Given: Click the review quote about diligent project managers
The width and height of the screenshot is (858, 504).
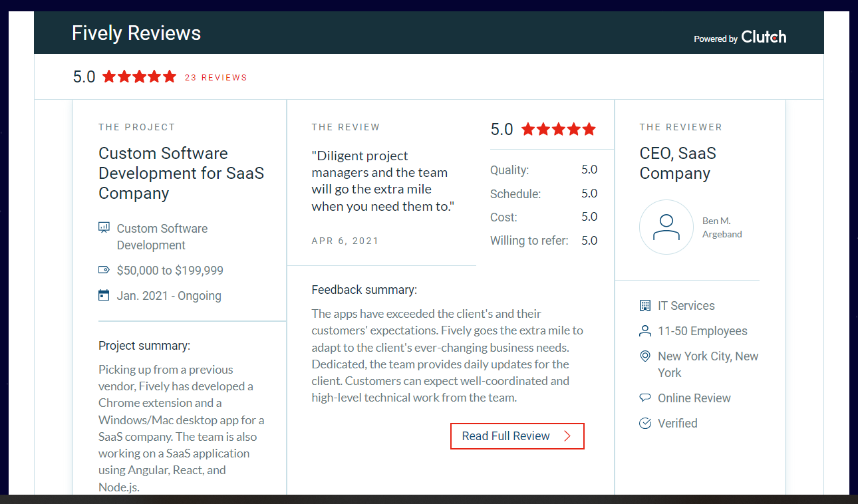Looking at the screenshot, I should 383,181.
